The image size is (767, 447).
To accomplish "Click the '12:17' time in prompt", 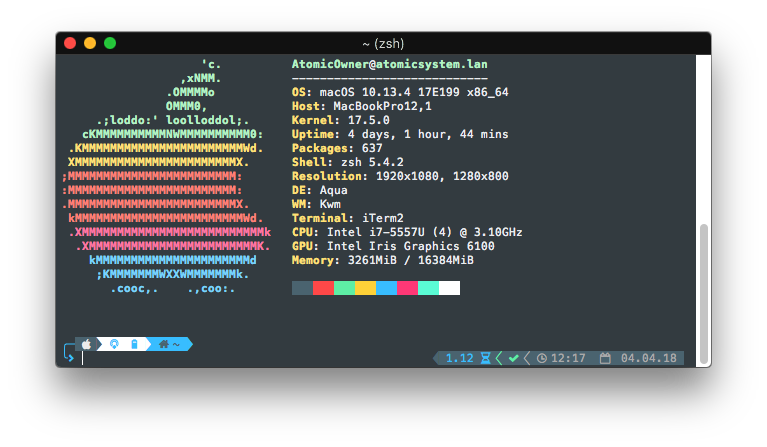I will (568, 358).
